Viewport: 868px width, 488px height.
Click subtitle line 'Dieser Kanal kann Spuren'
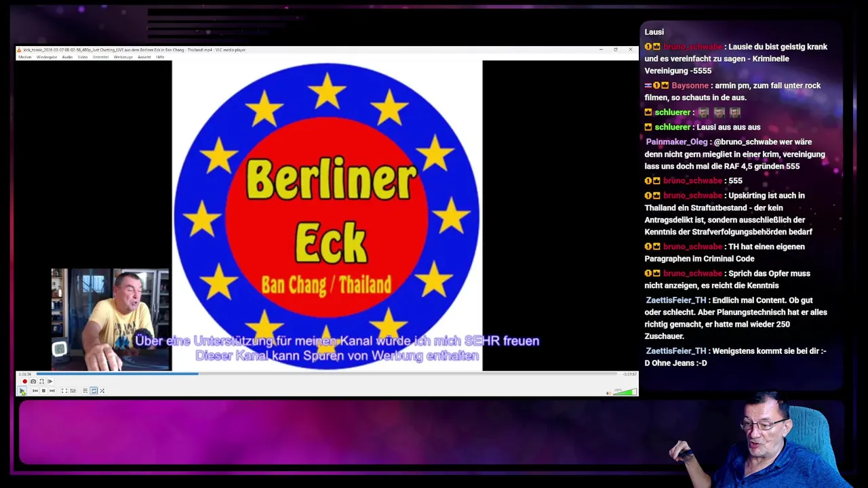pos(337,356)
